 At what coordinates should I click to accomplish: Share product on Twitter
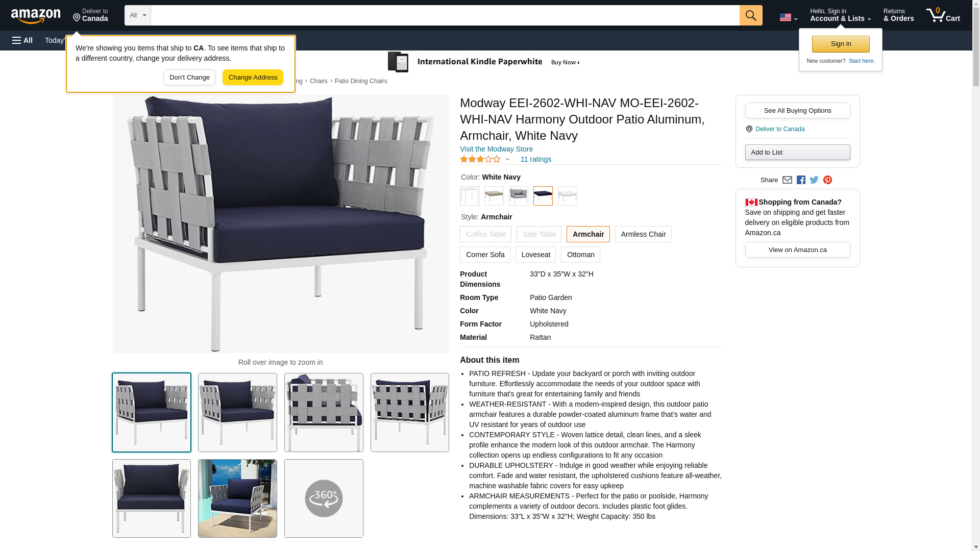tap(814, 180)
